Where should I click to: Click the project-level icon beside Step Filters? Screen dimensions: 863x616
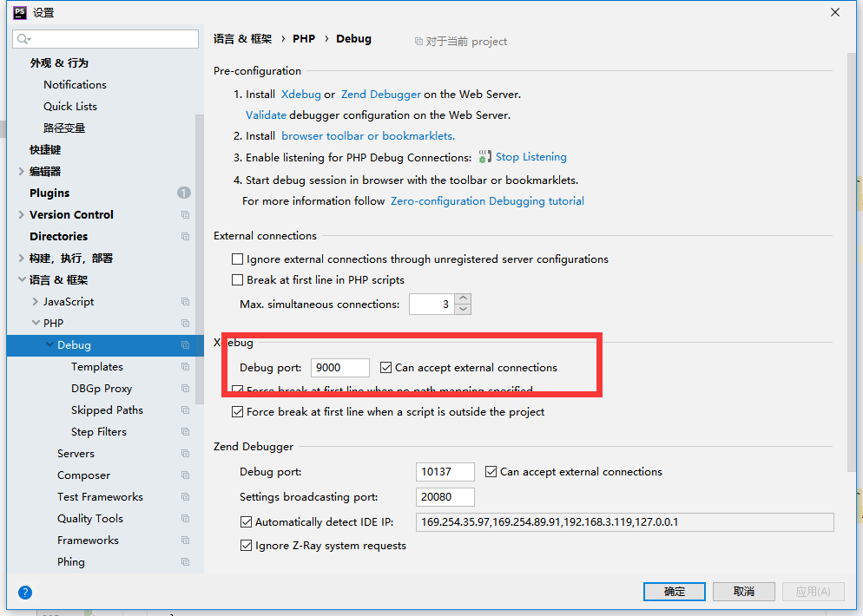(186, 432)
